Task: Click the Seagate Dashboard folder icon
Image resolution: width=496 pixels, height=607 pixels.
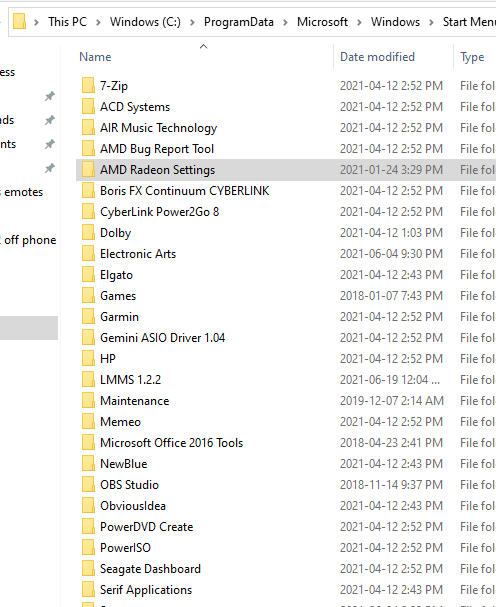Action: tap(88, 568)
